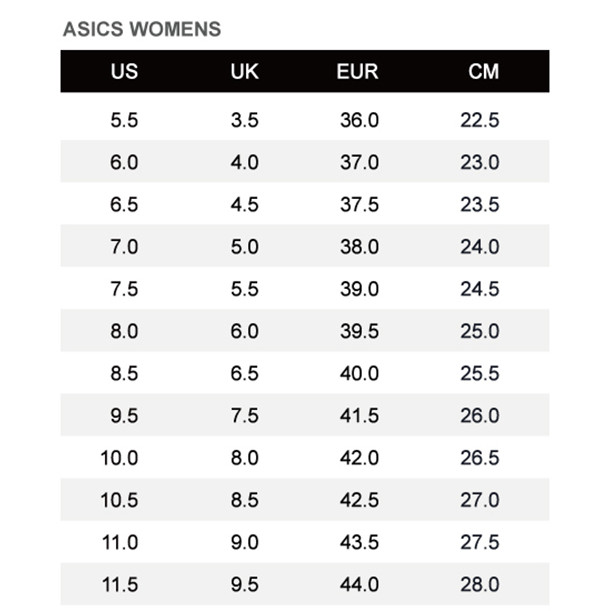Select the US column header

124,72
